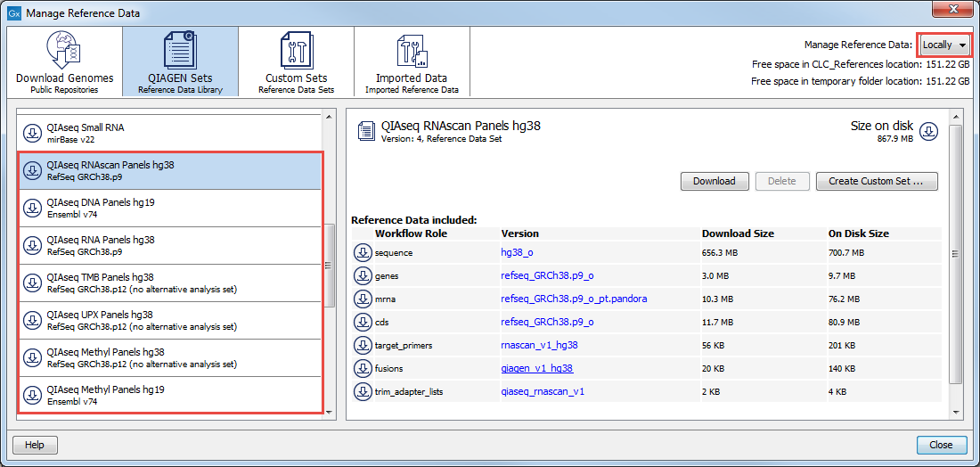Open the hg38_o version link
The width and height of the screenshot is (980, 467).
coord(517,252)
